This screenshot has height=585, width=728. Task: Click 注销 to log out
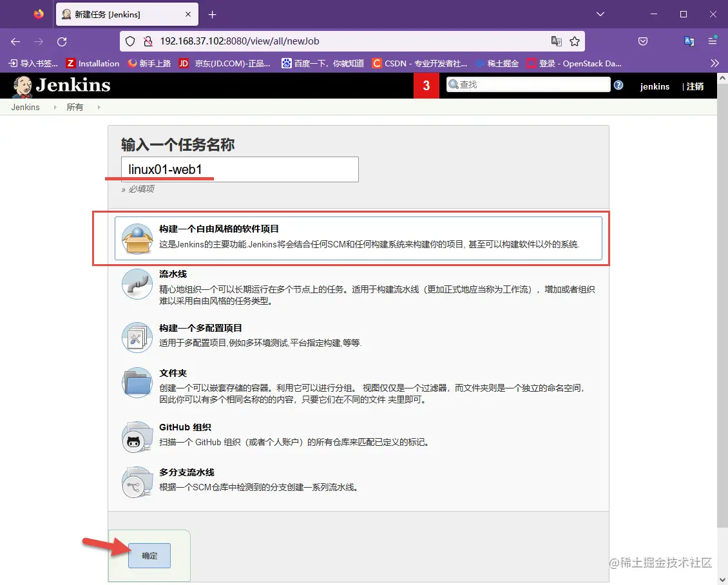click(695, 86)
